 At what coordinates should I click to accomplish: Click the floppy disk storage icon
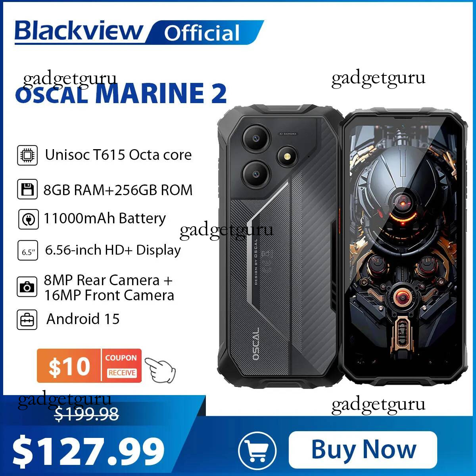27,189
